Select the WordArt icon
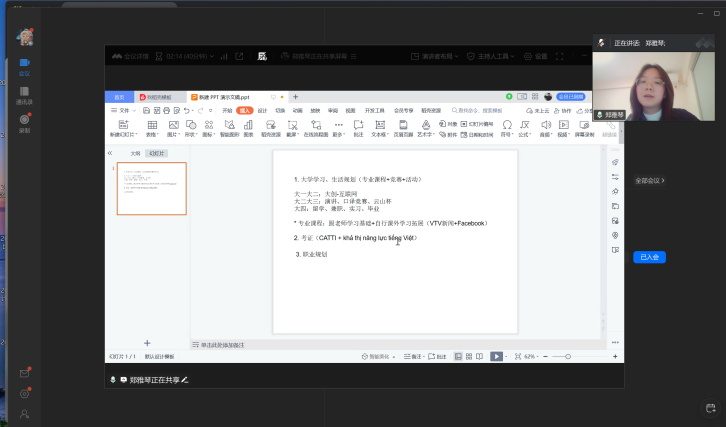 426,125
